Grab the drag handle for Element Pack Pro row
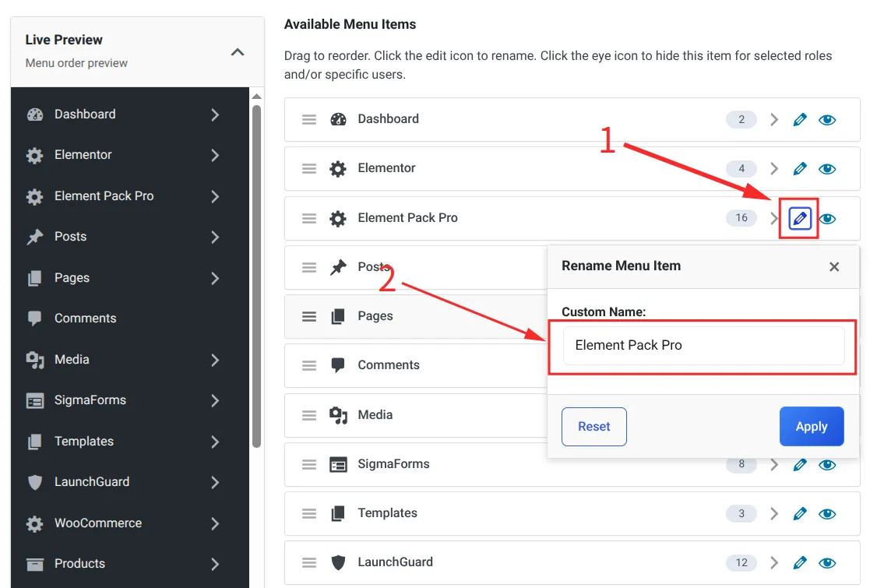 click(x=309, y=218)
